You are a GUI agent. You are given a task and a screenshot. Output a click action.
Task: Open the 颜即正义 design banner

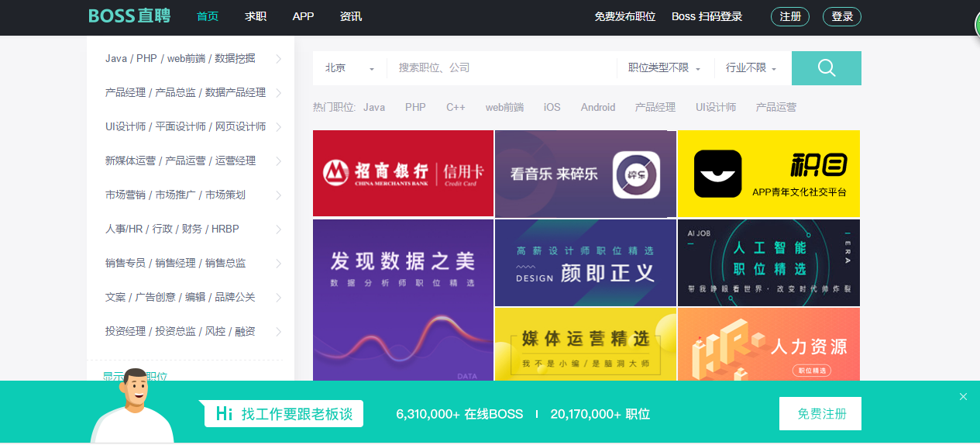click(x=586, y=263)
